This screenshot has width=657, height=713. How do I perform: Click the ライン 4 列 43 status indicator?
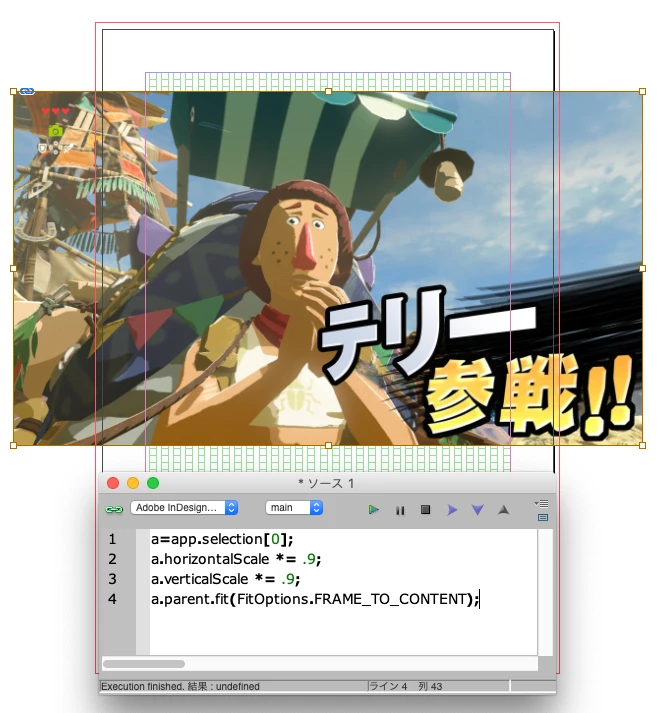tap(405, 686)
